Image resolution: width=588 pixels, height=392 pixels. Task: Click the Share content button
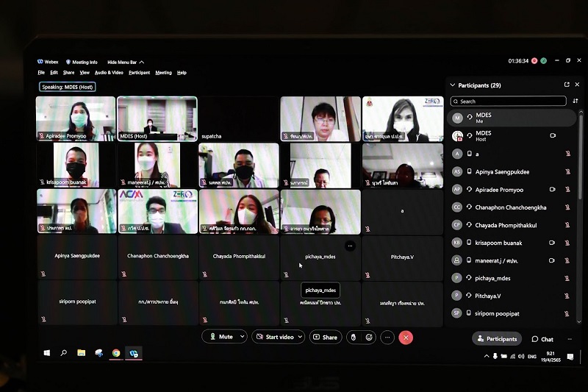tap(325, 337)
